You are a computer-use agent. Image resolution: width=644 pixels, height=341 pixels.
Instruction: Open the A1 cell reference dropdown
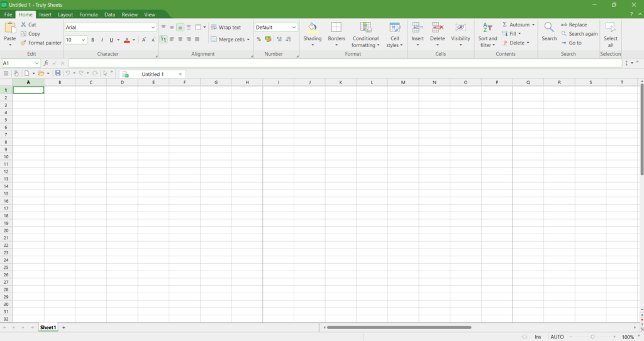point(36,63)
